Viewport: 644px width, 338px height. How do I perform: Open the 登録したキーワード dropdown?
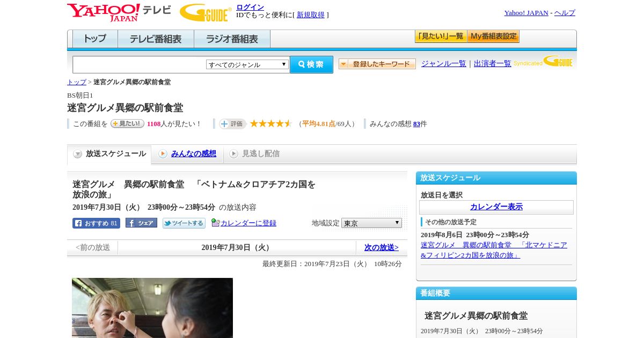point(377,64)
